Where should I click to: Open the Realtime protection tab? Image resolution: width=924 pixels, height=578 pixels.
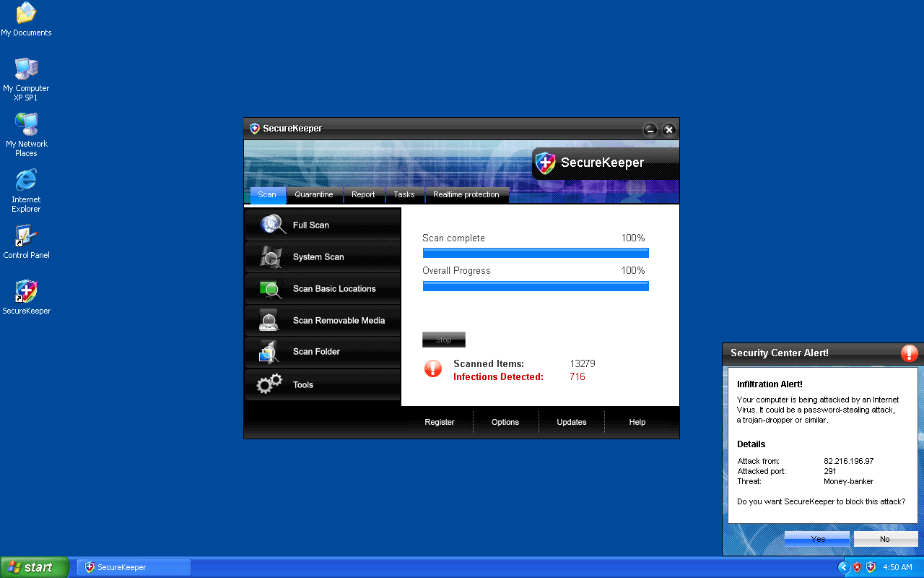click(466, 195)
